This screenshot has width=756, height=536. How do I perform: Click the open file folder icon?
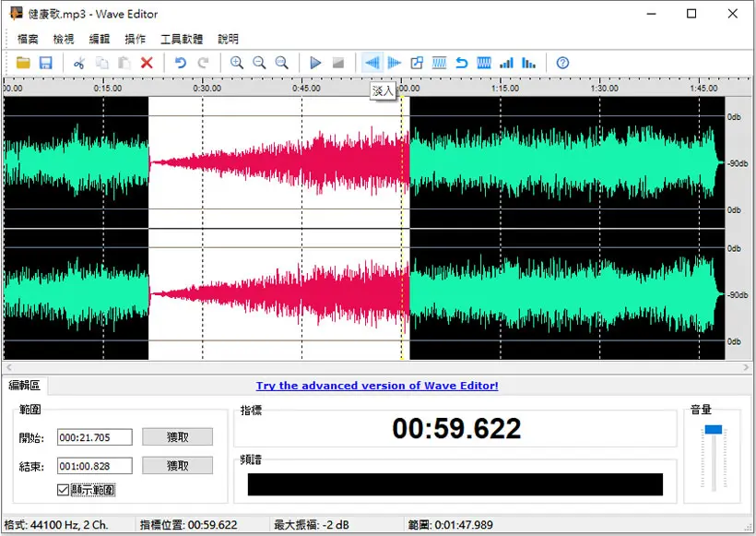[23, 63]
